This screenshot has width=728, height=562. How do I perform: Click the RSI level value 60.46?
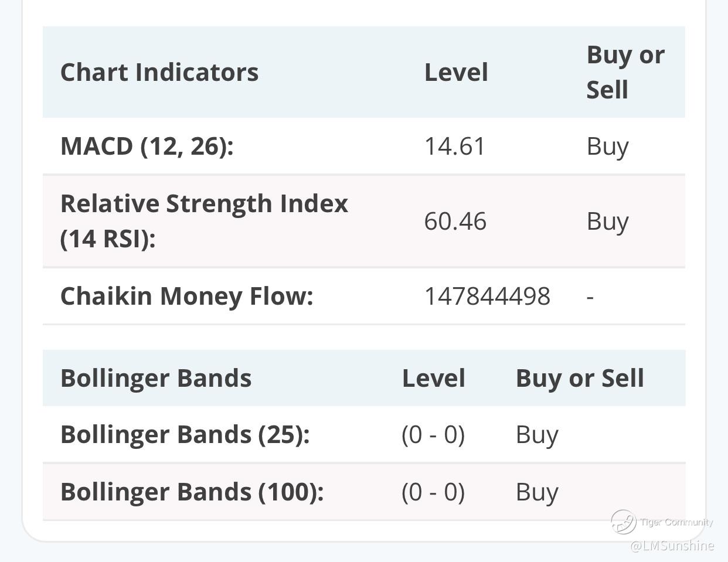pyautogui.click(x=455, y=221)
